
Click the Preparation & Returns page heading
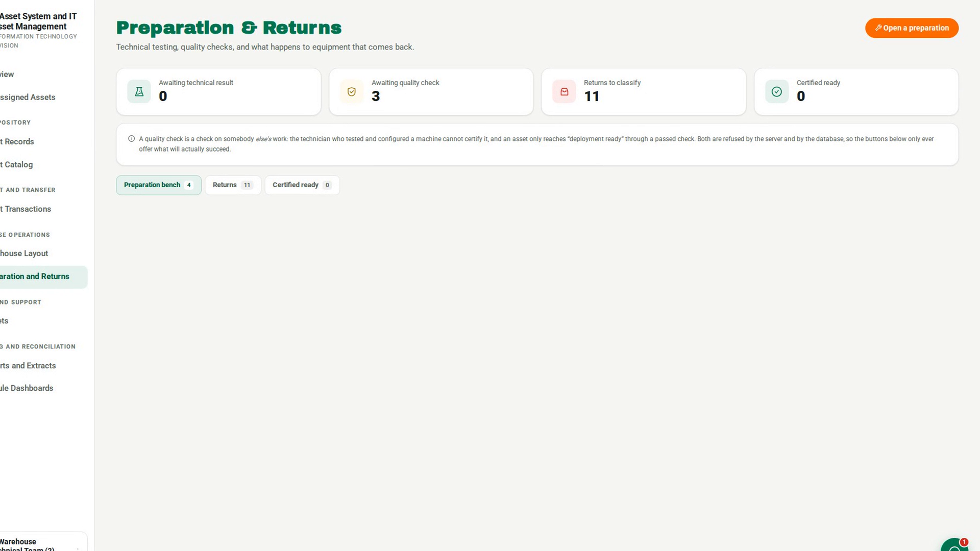tap(229, 28)
